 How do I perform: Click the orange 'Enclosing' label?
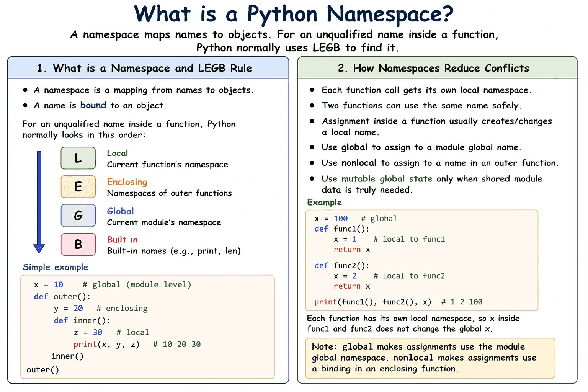pos(127,182)
